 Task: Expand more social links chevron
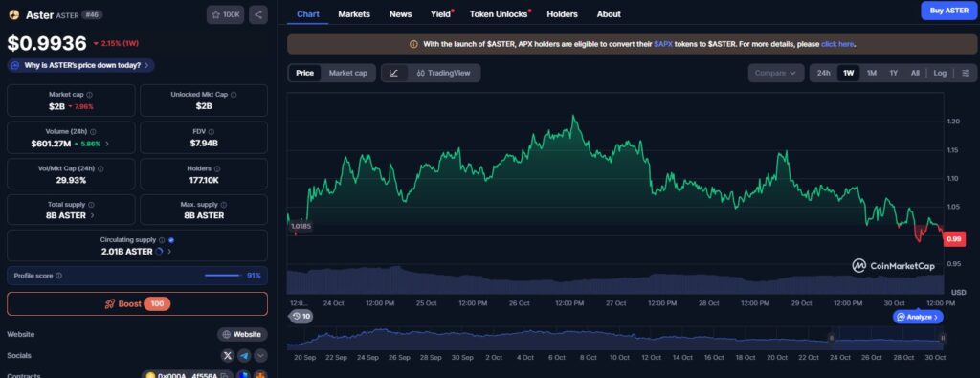point(260,355)
